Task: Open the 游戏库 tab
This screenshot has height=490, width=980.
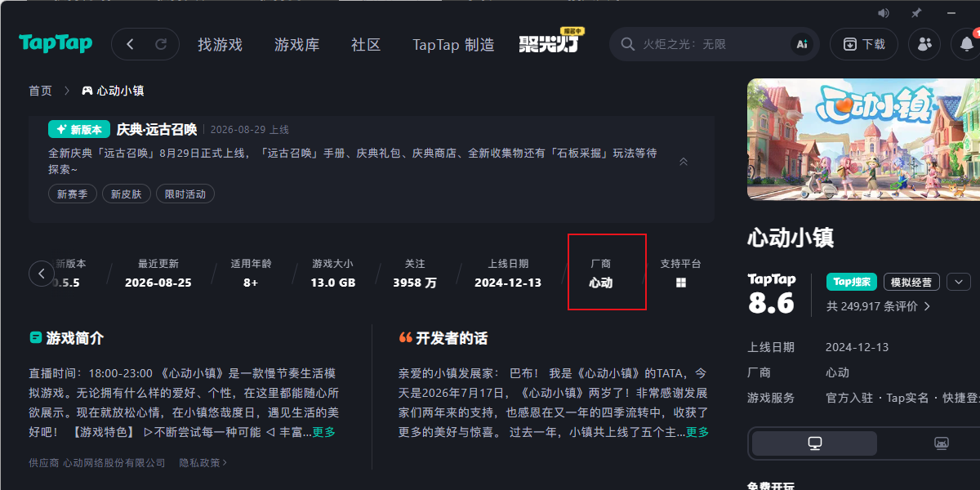Action: pos(297,45)
